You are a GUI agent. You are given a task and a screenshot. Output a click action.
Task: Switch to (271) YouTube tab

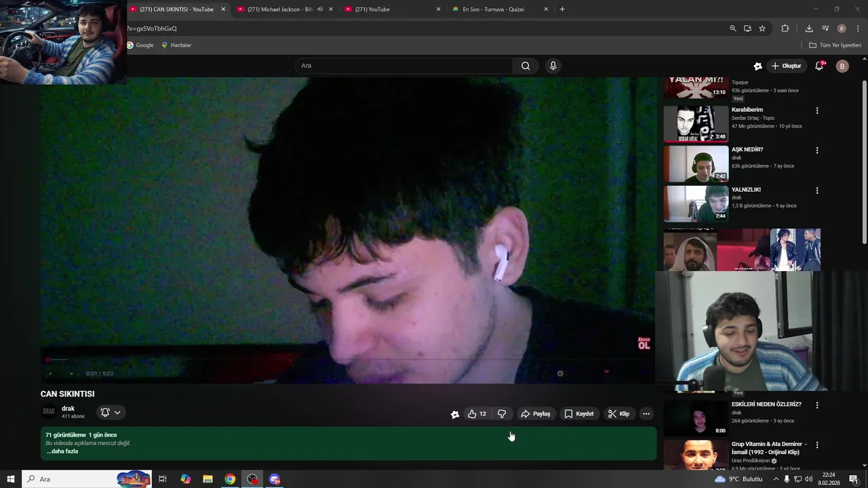[393, 9]
